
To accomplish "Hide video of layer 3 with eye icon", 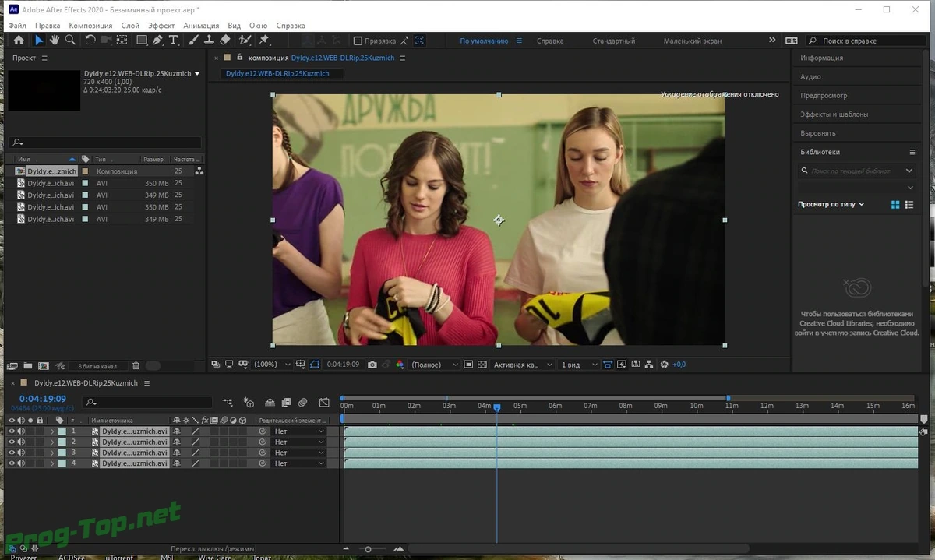I will pos(12,453).
